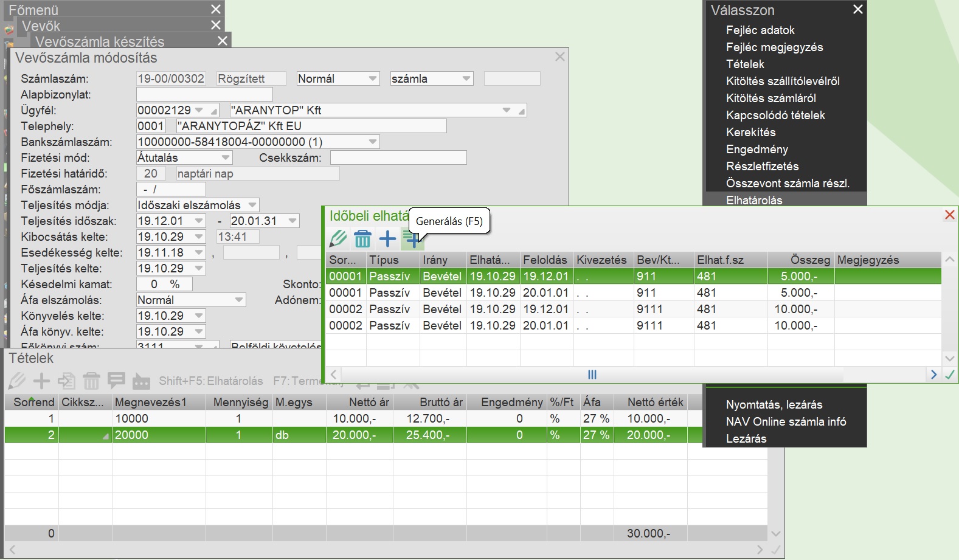Open the Áfa elszámolás Normál dropdown
The width and height of the screenshot is (959, 560).
239,300
